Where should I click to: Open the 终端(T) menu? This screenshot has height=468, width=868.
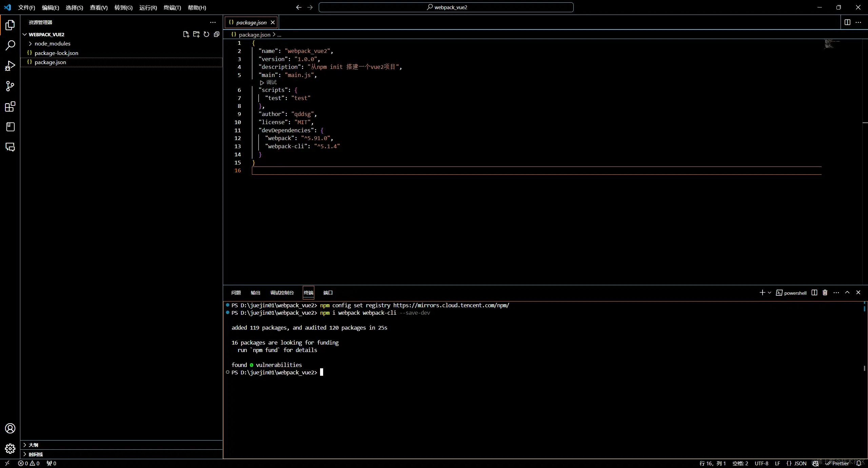pos(172,7)
